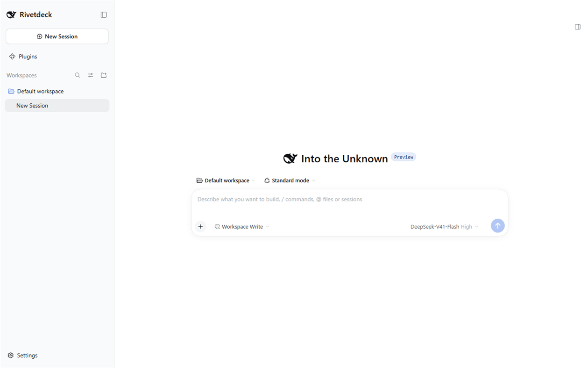
Task: Click Into the Unknown heading
Action: pos(344,159)
